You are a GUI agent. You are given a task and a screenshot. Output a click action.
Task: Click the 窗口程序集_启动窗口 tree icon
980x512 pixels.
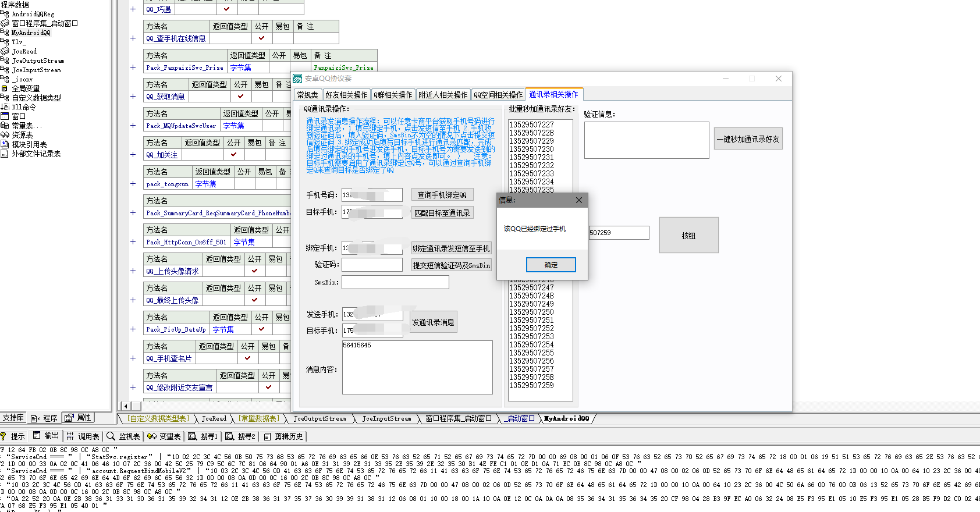[x=5, y=23]
